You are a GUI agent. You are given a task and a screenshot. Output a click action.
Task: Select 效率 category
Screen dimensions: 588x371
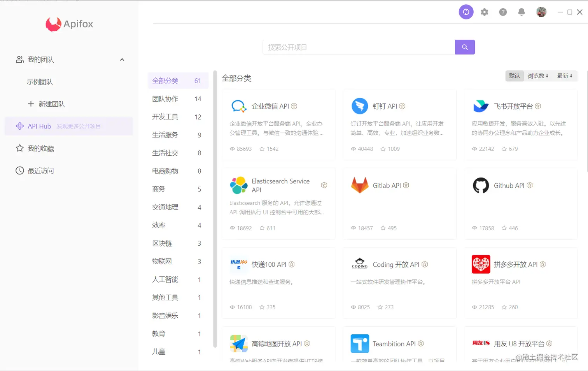coord(178,225)
